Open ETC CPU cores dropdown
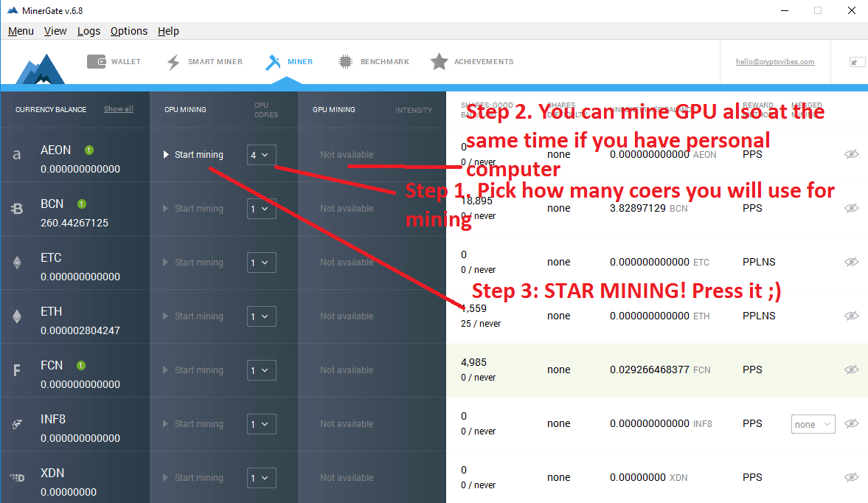The width and height of the screenshot is (868, 503). 261,263
